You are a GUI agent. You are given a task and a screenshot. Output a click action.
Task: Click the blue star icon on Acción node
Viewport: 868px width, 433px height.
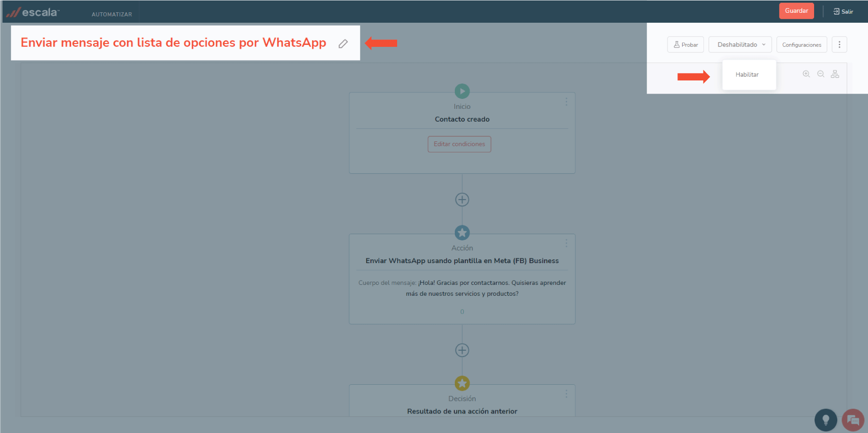click(462, 232)
